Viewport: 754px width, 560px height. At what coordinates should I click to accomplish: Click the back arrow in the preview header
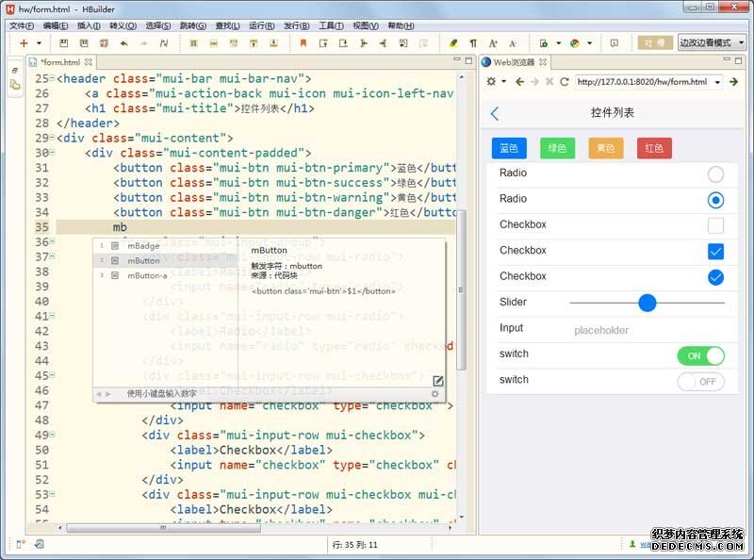[x=496, y=113]
